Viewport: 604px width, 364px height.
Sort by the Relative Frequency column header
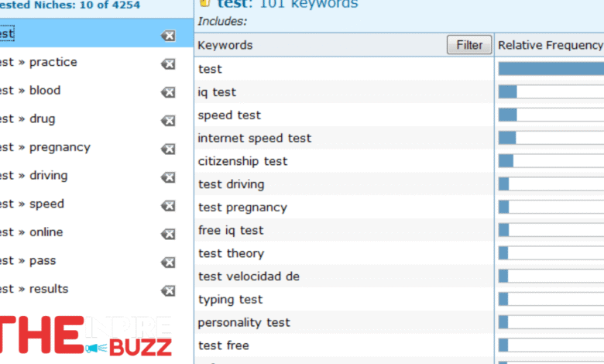coord(550,45)
